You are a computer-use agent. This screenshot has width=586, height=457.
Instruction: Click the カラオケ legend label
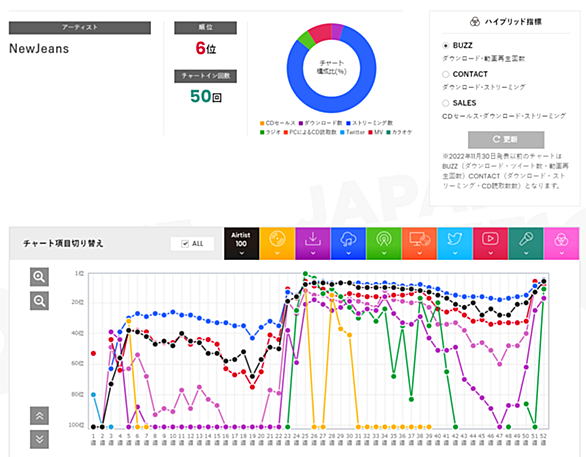402,132
